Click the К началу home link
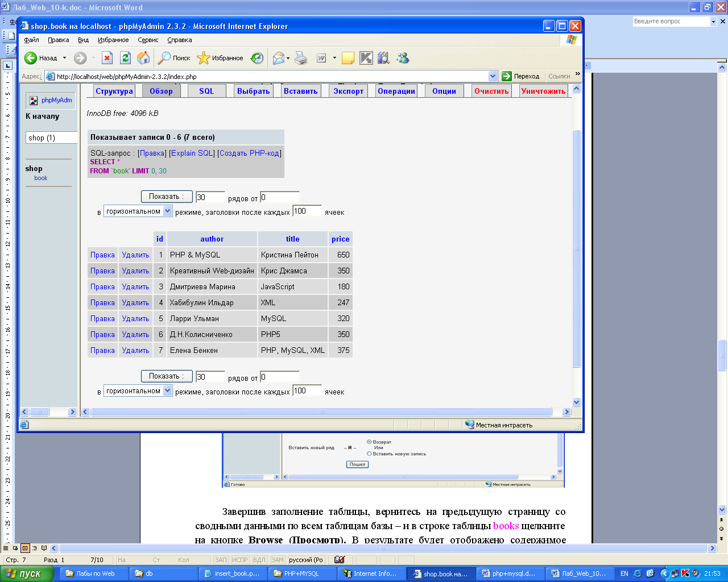Viewport: 728px width, 582px height. [x=43, y=116]
